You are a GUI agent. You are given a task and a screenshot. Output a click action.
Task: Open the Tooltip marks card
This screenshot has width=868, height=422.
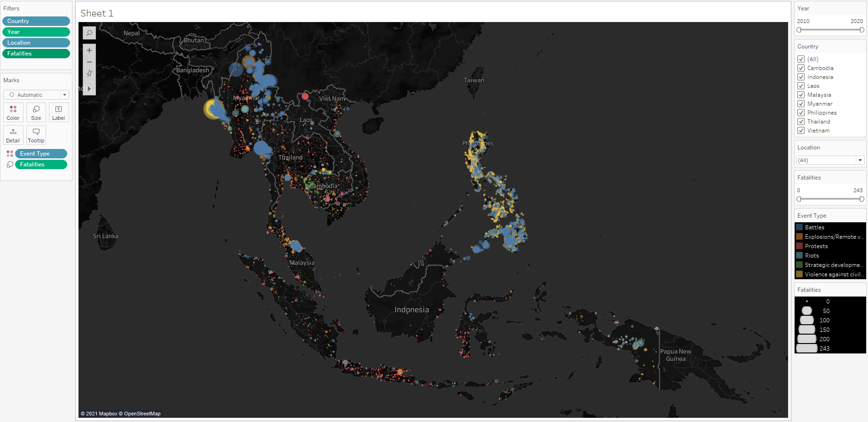pyautogui.click(x=36, y=135)
